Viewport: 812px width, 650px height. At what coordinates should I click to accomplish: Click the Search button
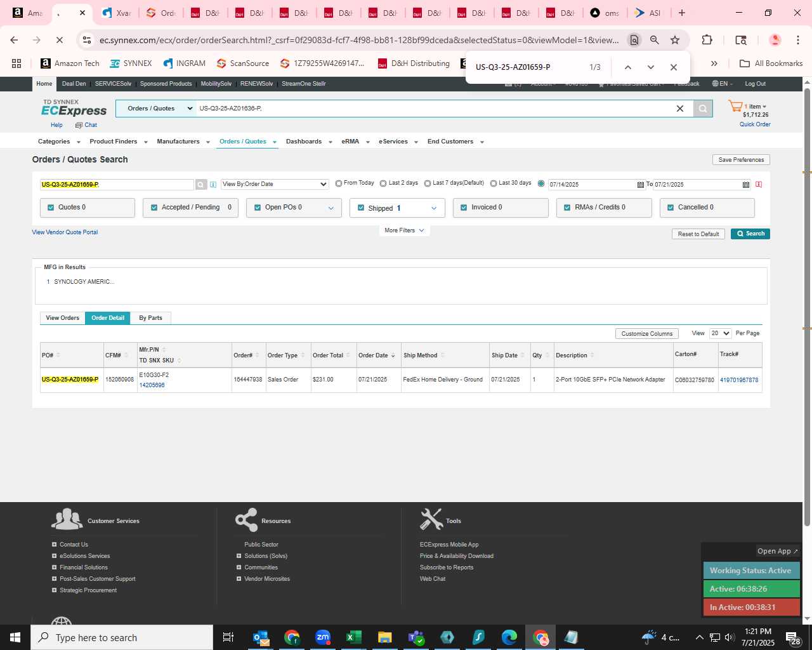click(750, 234)
